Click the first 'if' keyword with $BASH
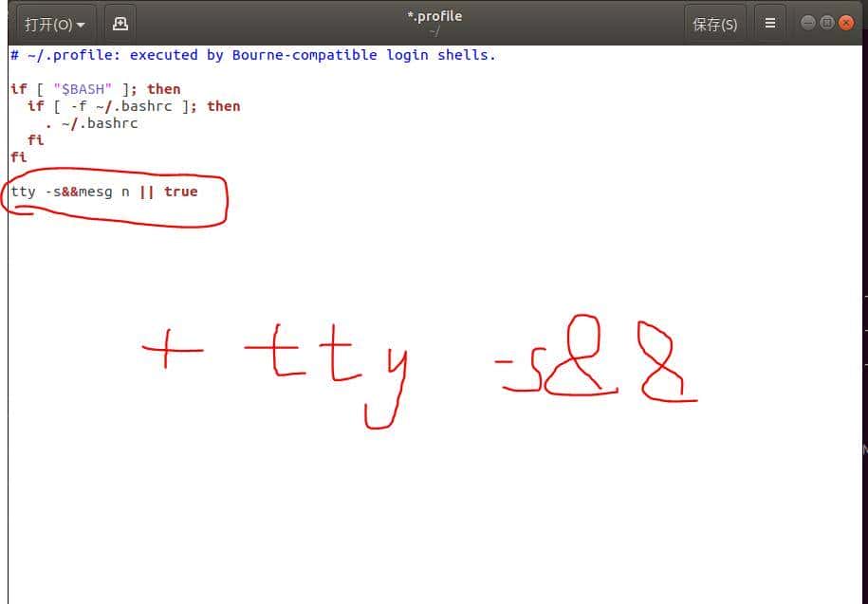 [x=18, y=89]
